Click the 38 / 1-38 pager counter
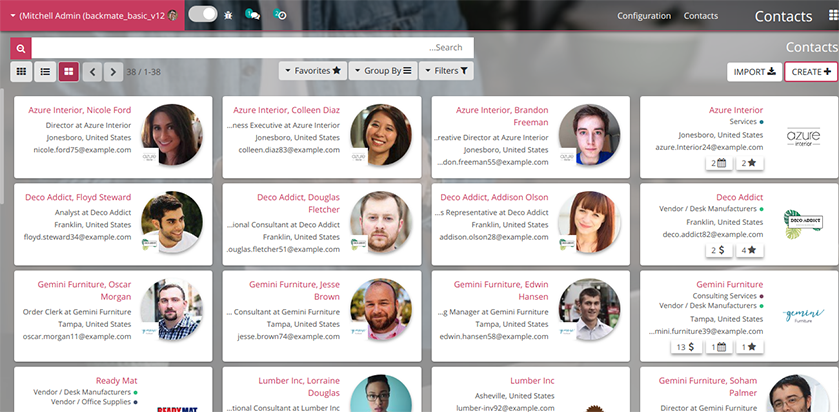The width and height of the screenshot is (839, 412). (x=143, y=72)
